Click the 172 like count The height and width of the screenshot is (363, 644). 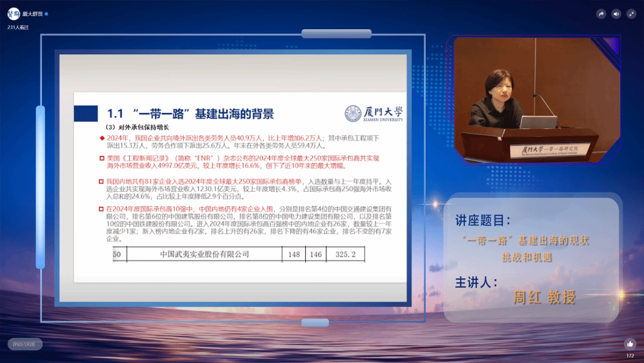(x=630, y=356)
